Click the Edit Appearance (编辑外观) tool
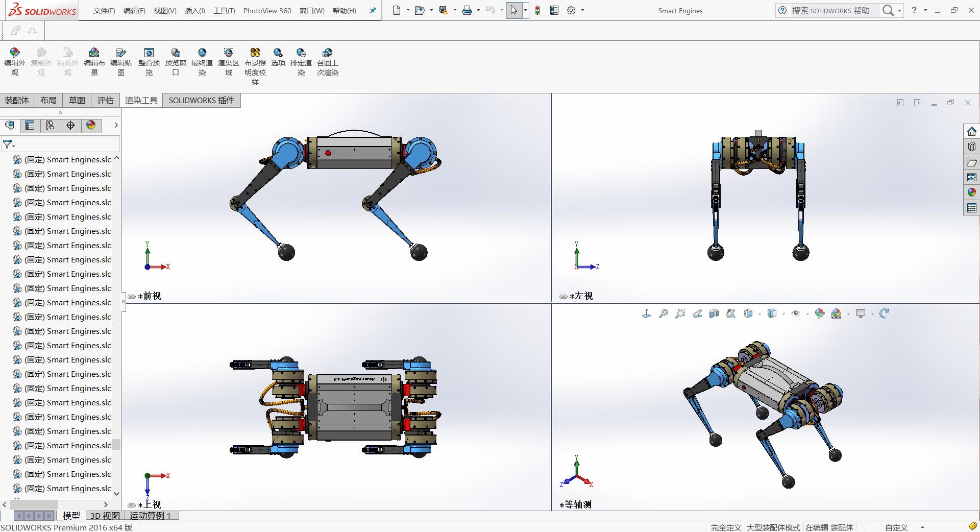Screen dimensions: 980x532 coord(14,62)
